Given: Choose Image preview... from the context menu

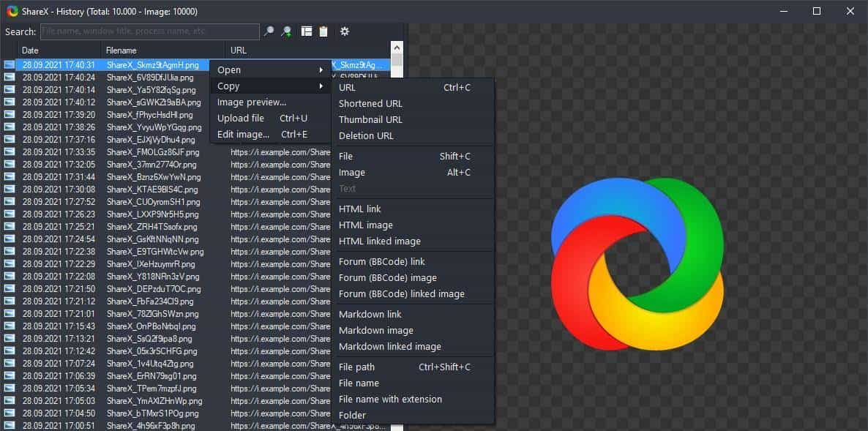Looking at the screenshot, I should point(252,102).
